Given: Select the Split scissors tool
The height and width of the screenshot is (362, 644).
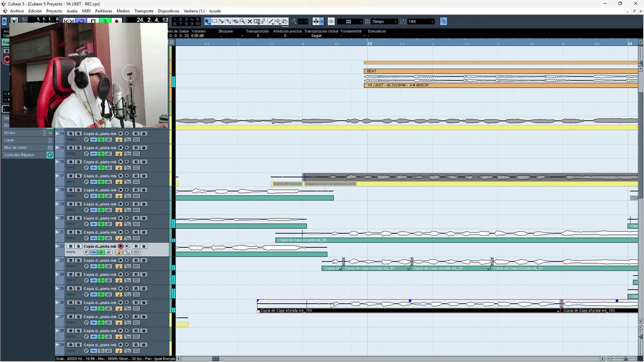Looking at the screenshot, I should (222, 22).
